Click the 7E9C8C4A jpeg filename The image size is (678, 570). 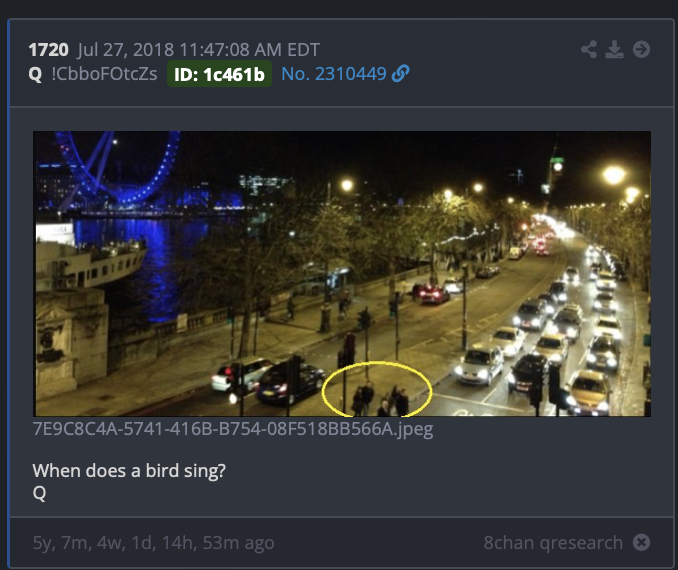(x=233, y=429)
